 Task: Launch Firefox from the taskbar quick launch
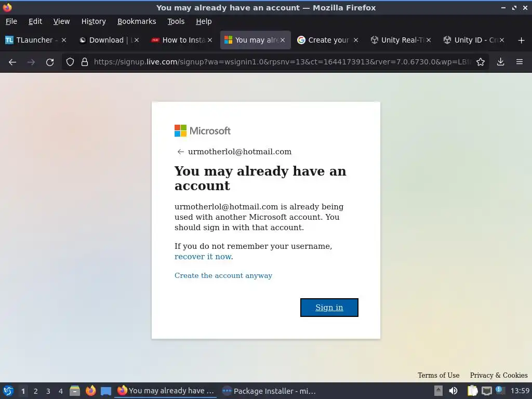(90, 391)
